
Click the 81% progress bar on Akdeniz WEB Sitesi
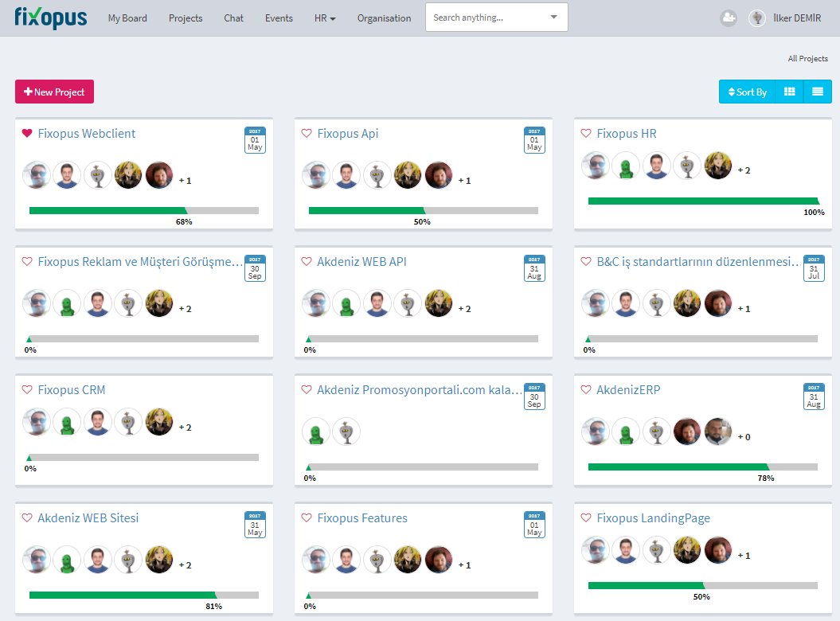pyautogui.click(x=144, y=595)
